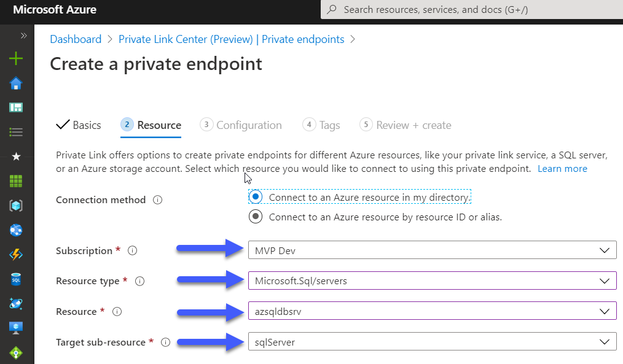The image size is (623, 364).
Task: Click the Create a private endpoint heading
Action: pyautogui.click(x=156, y=64)
